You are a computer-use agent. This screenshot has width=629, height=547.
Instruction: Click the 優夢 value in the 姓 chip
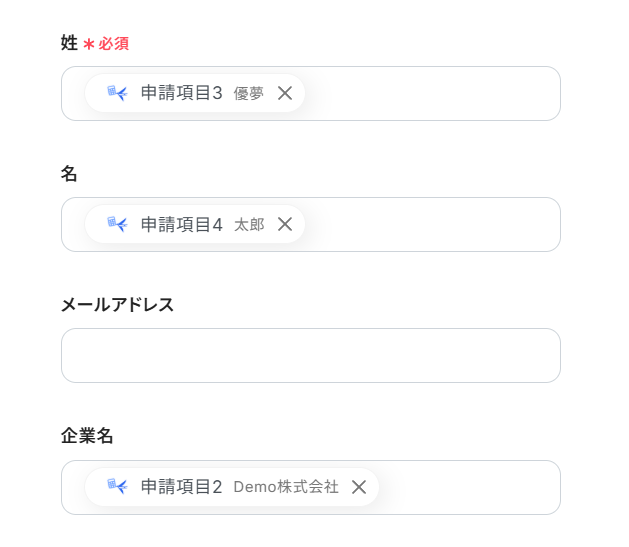[x=249, y=94]
